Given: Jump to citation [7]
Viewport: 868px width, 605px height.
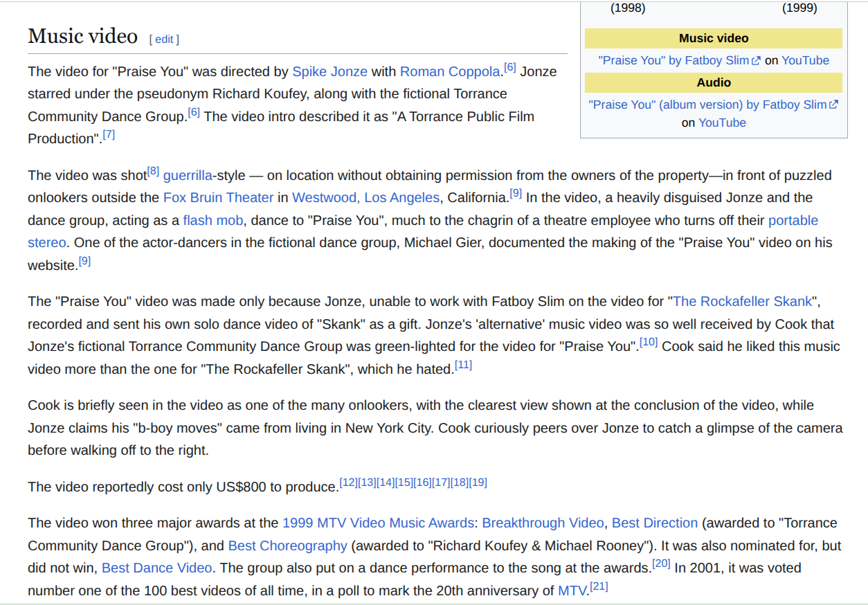Looking at the screenshot, I should click(109, 135).
